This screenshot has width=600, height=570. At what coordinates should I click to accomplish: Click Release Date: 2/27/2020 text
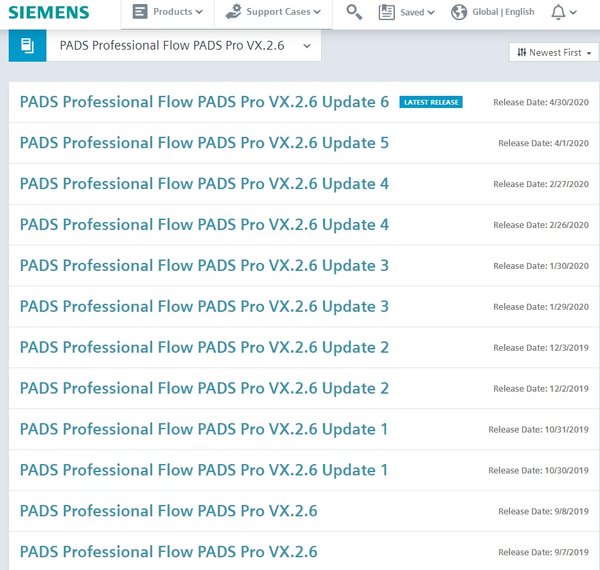[541, 184]
